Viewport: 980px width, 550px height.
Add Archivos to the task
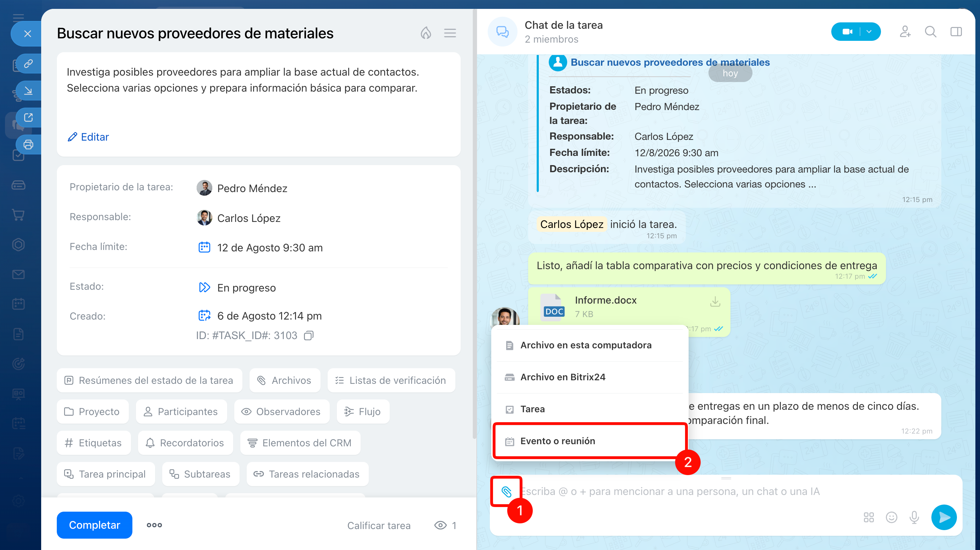(285, 380)
